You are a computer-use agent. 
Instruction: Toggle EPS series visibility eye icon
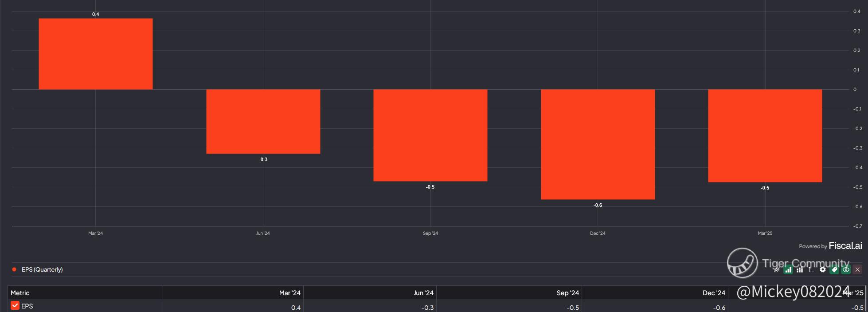tap(846, 269)
